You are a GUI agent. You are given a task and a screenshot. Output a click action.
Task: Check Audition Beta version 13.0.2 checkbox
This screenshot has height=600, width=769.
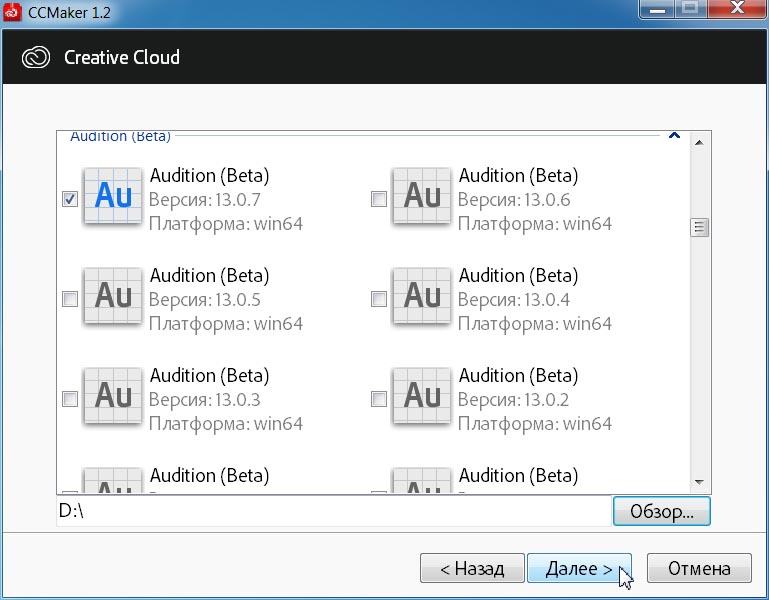click(x=379, y=399)
